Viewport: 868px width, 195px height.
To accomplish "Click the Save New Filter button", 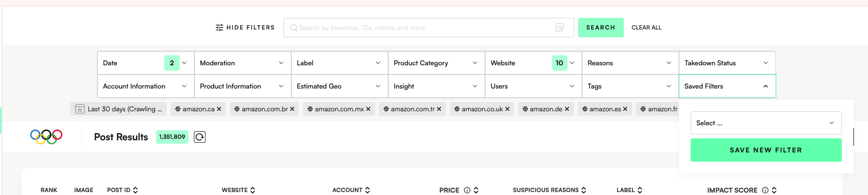I will (766, 150).
